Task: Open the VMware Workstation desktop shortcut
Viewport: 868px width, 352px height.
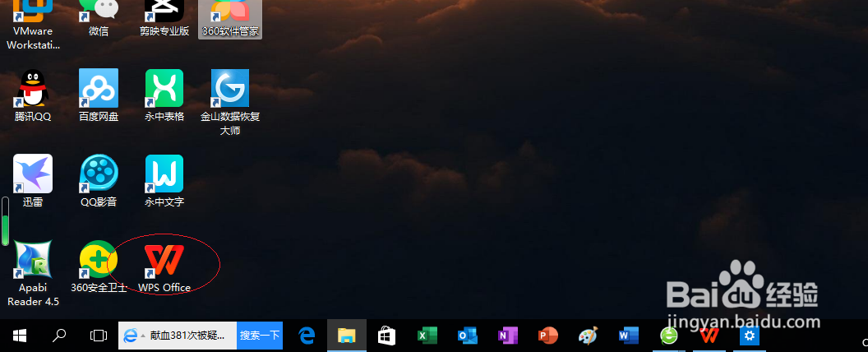Action: point(33,25)
